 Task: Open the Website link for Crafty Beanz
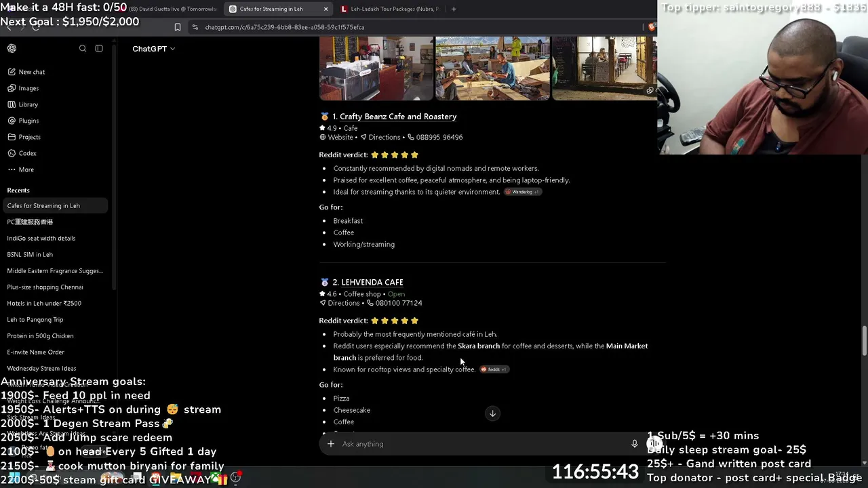[336, 137]
